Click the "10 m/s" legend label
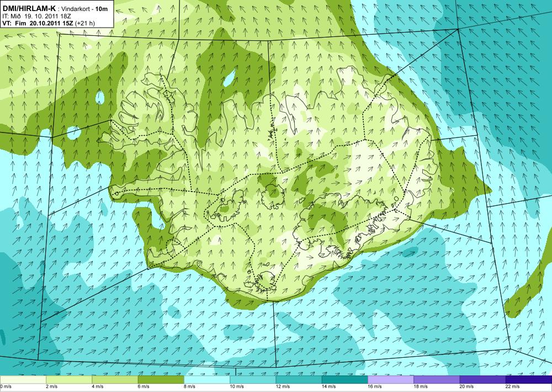Screen dimensions: 552x392 237,386
